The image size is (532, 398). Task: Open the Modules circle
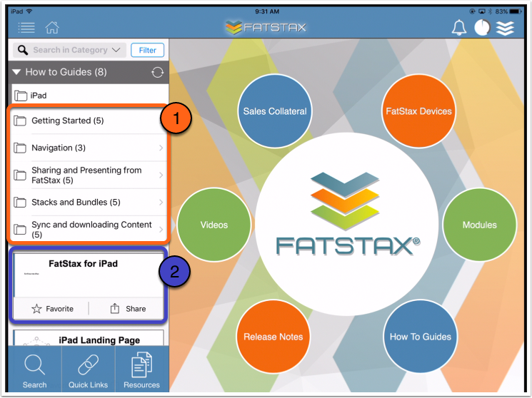tap(479, 225)
